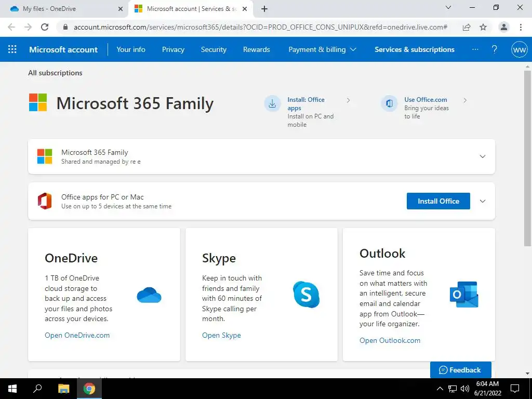Open the Chrome profile icon

504,27
